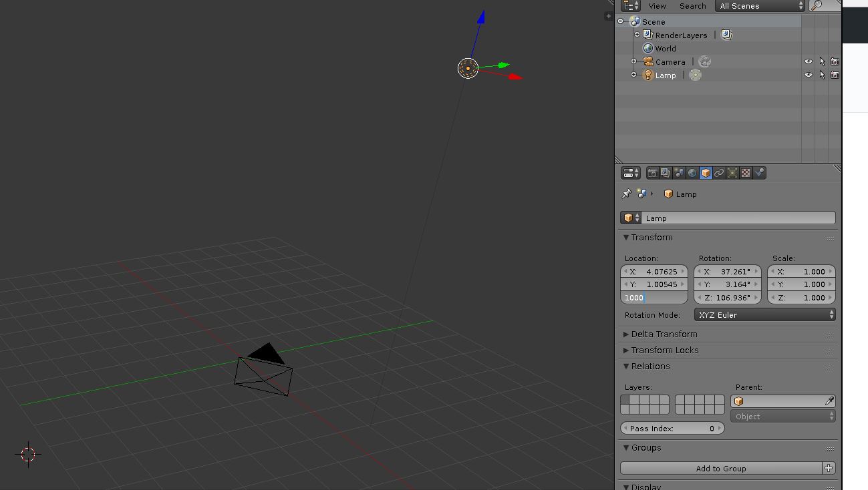This screenshot has height=490, width=868.
Task: Adjust the Scale X value field
Action: click(801, 272)
